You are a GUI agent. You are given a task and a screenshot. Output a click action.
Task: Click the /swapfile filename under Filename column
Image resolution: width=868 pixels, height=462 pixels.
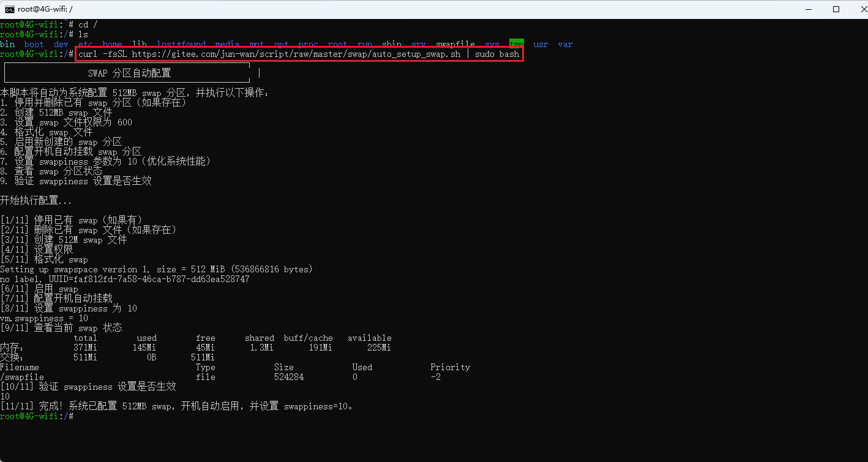point(23,376)
